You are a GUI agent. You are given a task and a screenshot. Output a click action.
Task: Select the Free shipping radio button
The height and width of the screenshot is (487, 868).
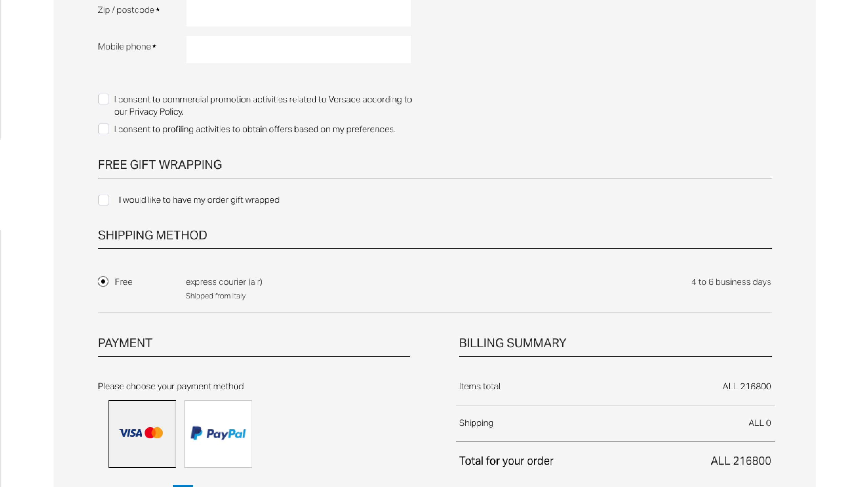point(103,282)
